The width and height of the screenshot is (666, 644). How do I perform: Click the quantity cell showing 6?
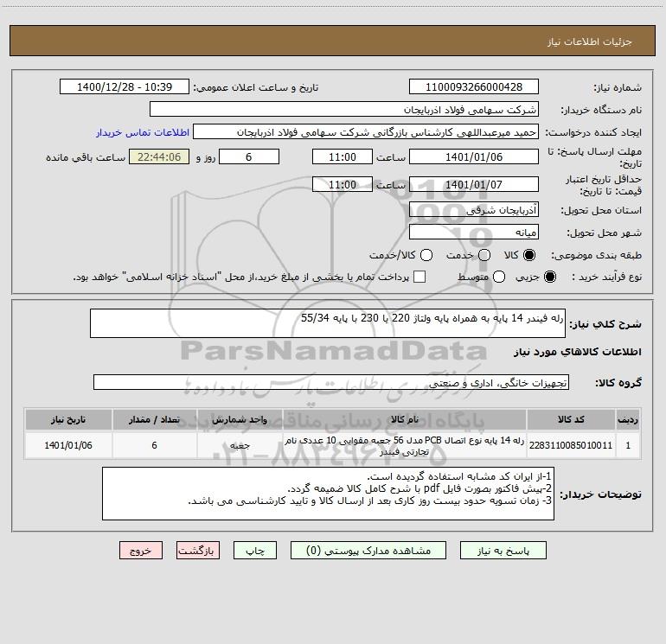pos(154,445)
